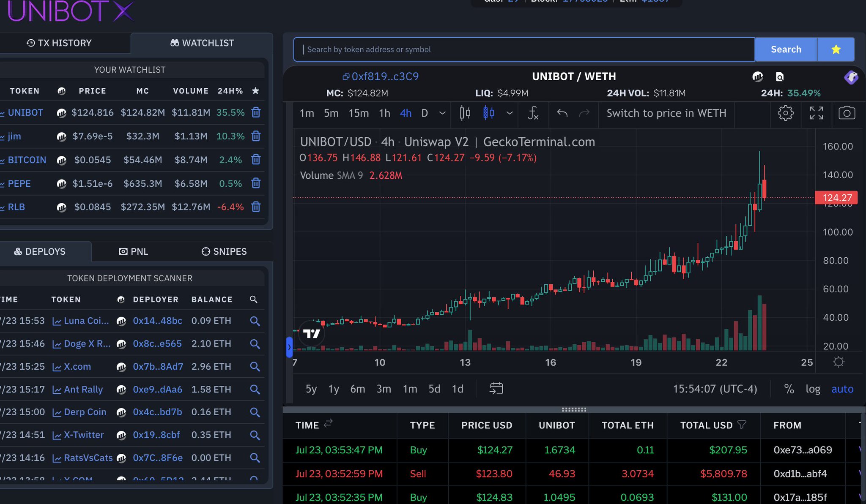
Task: Switch to the PNL tab
Action: tap(133, 251)
